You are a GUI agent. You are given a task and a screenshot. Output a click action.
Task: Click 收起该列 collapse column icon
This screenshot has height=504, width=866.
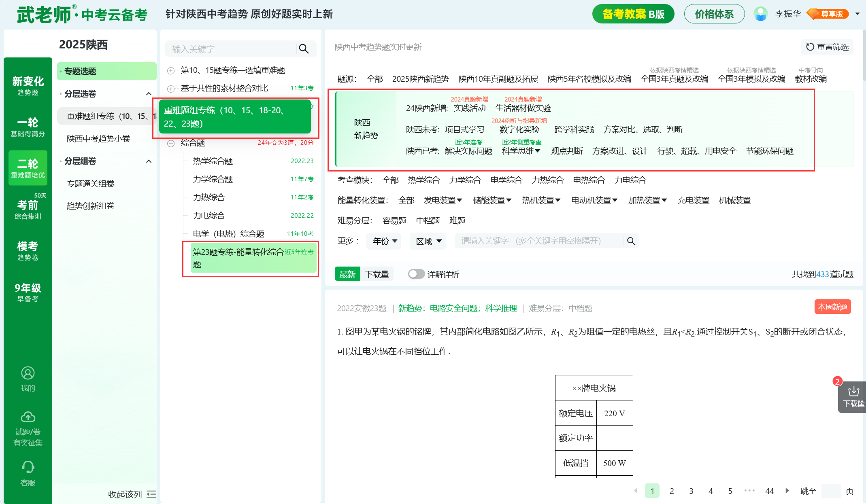[x=151, y=494]
